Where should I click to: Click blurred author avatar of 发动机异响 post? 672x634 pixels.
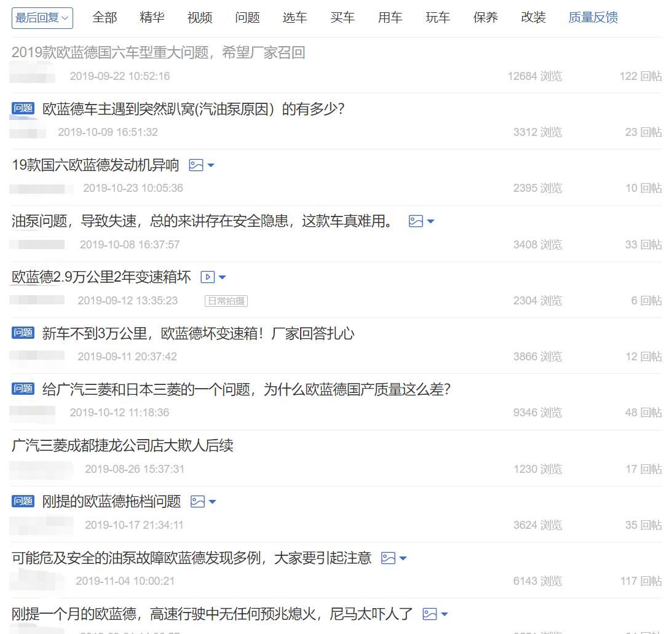(x=42, y=189)
